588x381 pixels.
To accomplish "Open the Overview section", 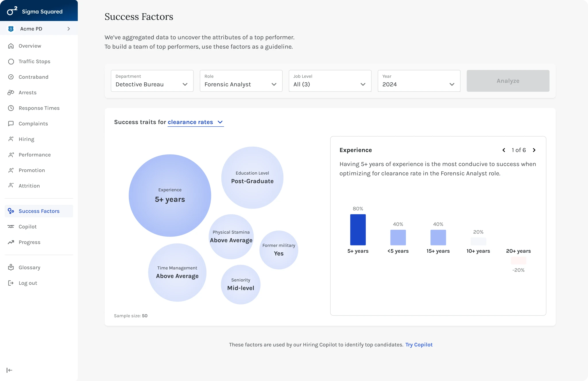I will pyautogui.click(x=30, y=46).
